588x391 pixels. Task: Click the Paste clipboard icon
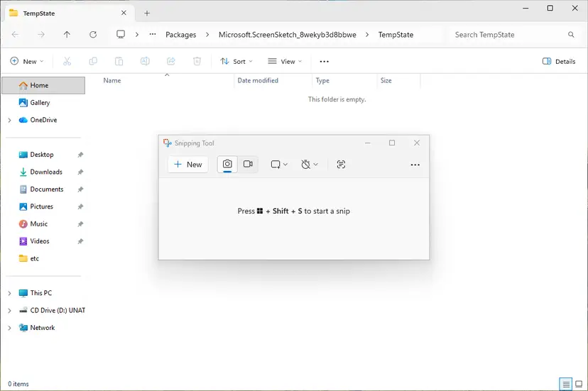(119, 61)
